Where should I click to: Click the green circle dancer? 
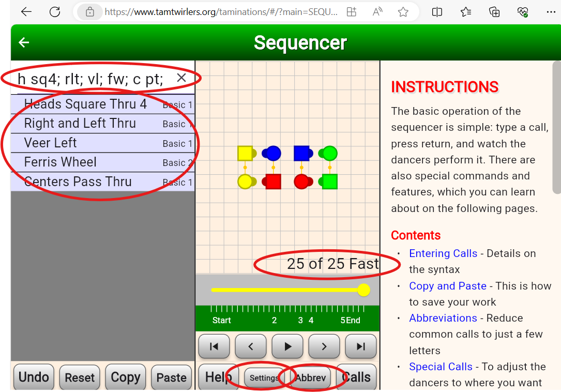[330, 153]
